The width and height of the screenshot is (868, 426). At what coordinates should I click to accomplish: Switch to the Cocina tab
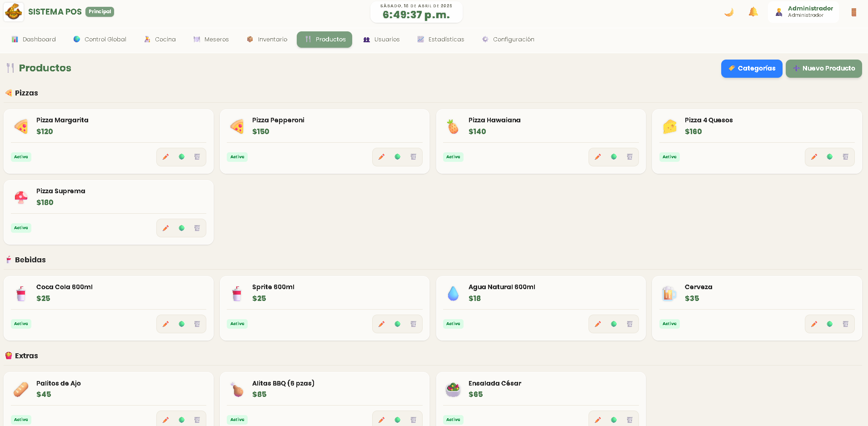[x=160, y=40]
